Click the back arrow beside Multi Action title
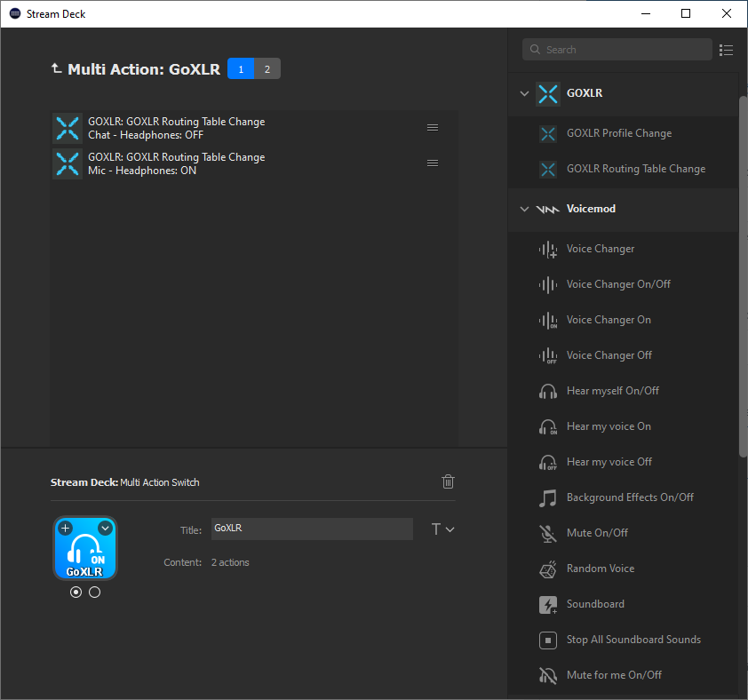The image size is (748, 700). pyautogui.click(x=56, y=68)
